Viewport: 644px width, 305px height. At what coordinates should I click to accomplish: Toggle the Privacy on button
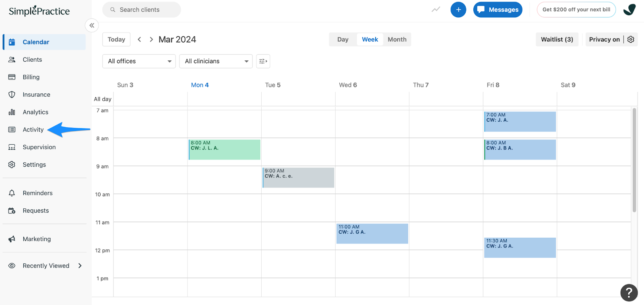click(604, 39)
